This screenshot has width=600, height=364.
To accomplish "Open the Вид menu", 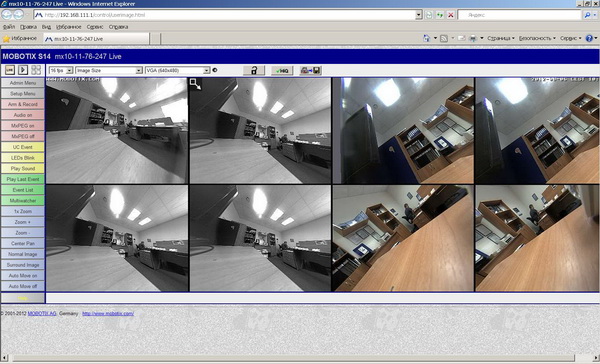I will click(46, 27).
